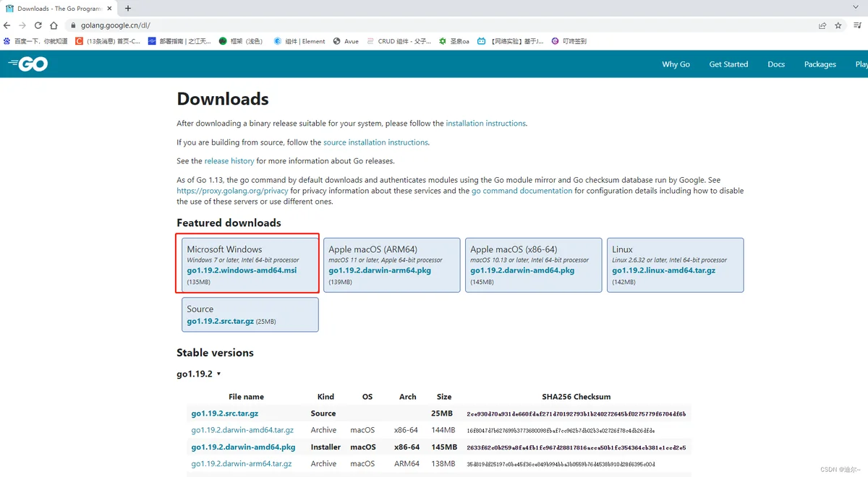Download go1.19.2.windows-amd64.msi installer
The width and height of the screenshot is (868, 477).
pyautogui.click(x=242, y=270)
